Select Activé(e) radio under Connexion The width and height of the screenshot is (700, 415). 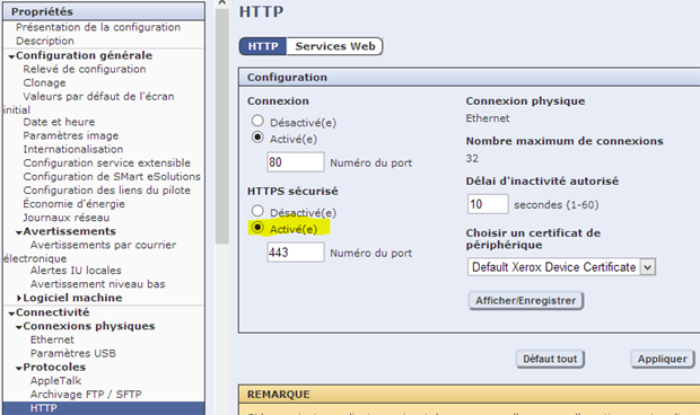(257, 138)
